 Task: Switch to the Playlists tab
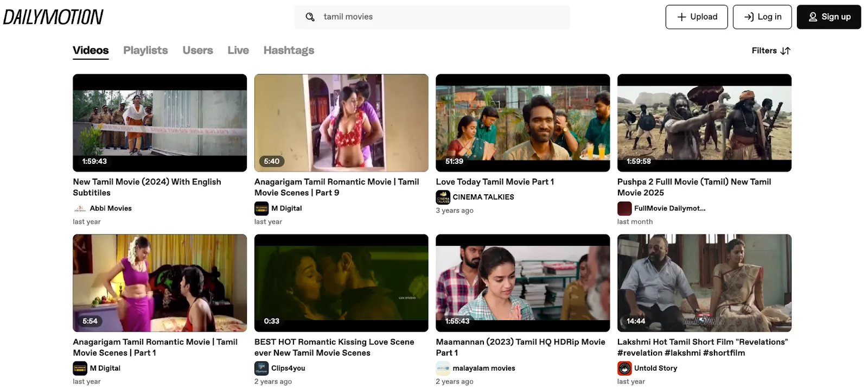pyautogui.click(x=145, y=50)
